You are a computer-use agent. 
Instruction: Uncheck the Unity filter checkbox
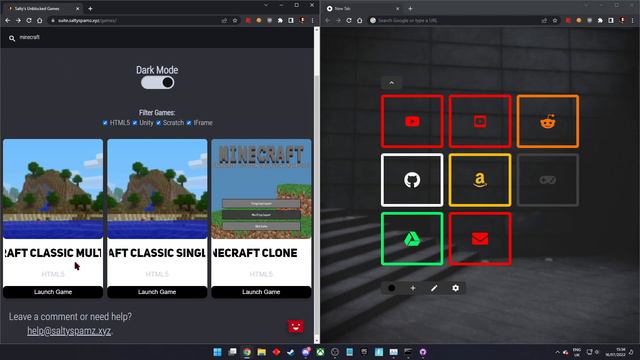pyautogui.click(x=135, y=123)
